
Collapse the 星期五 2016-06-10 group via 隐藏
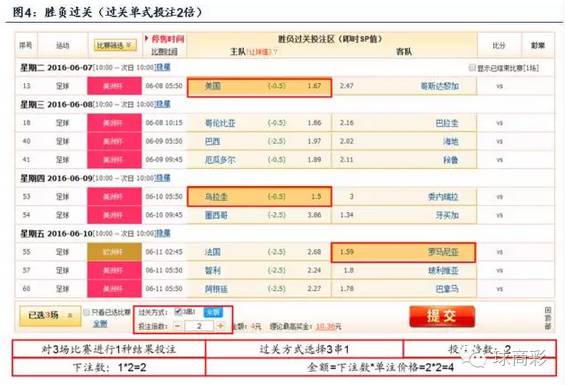[x=162, y=233]
